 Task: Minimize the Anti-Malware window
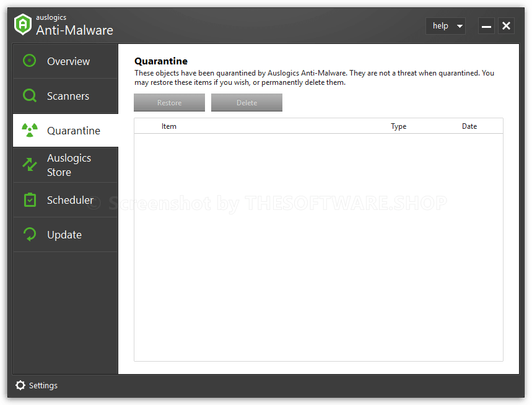[486, 26]
